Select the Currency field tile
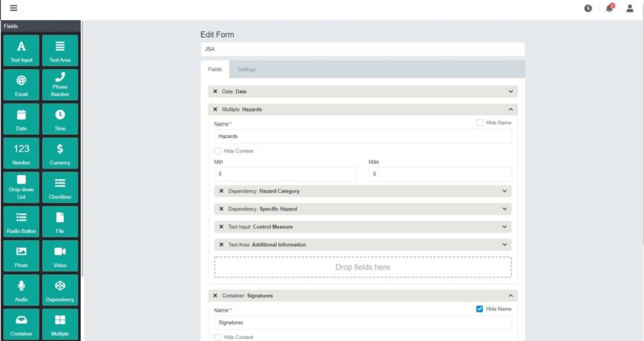The width and height of the screenshot is (644, 341). pos(60,154)
